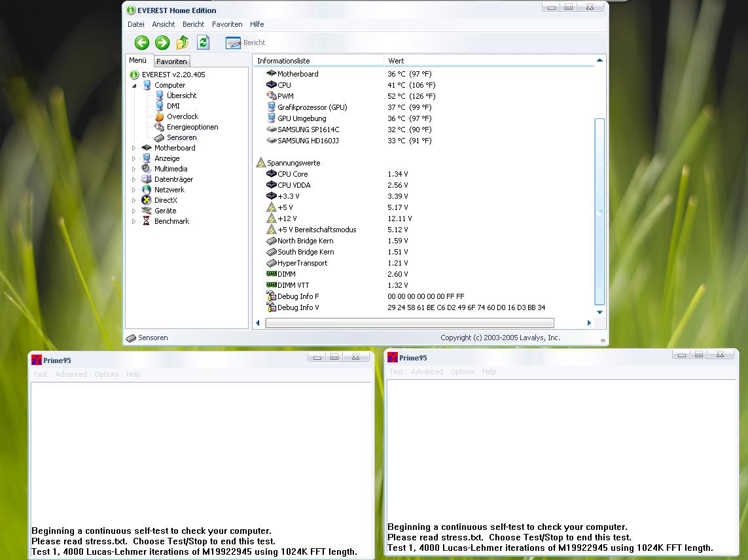748x560 pixels.
Task: Sort by the Wert column header
Action: coord(489,61)
